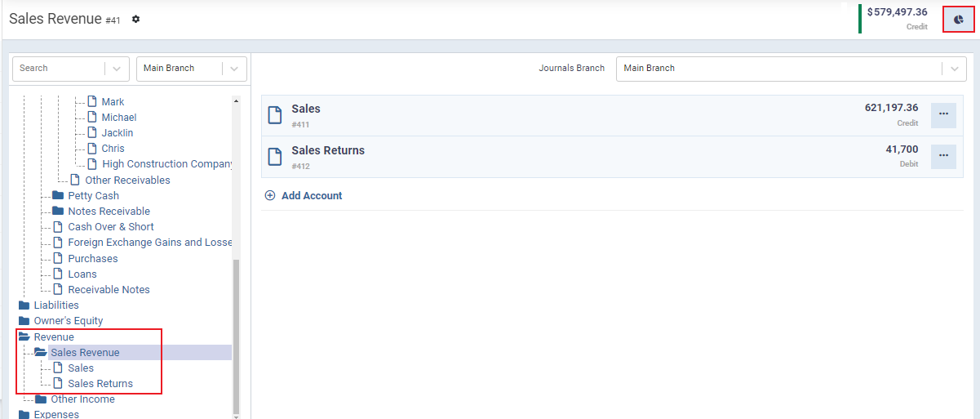Open the Journals Branch dropdown

[x=792, y=69]
